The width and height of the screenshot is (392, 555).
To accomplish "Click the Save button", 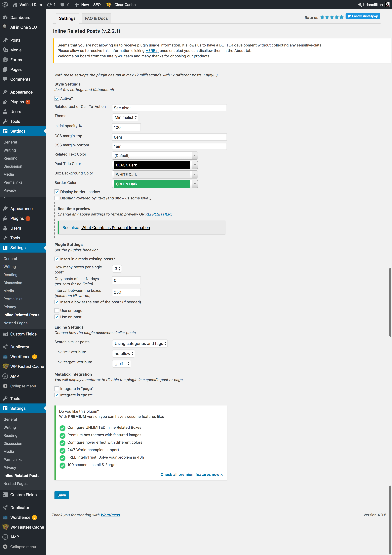I will click(62, 495).
